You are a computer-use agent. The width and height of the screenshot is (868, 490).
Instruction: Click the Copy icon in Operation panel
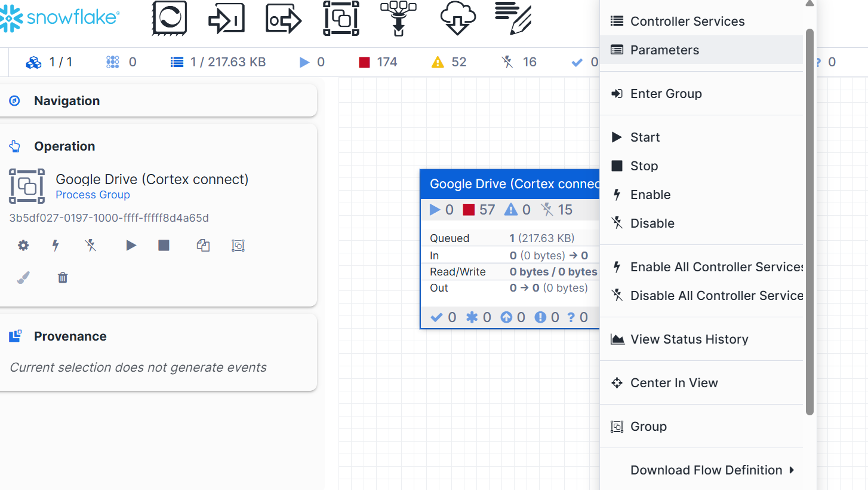pyautogui.click(x=204, y=245)
